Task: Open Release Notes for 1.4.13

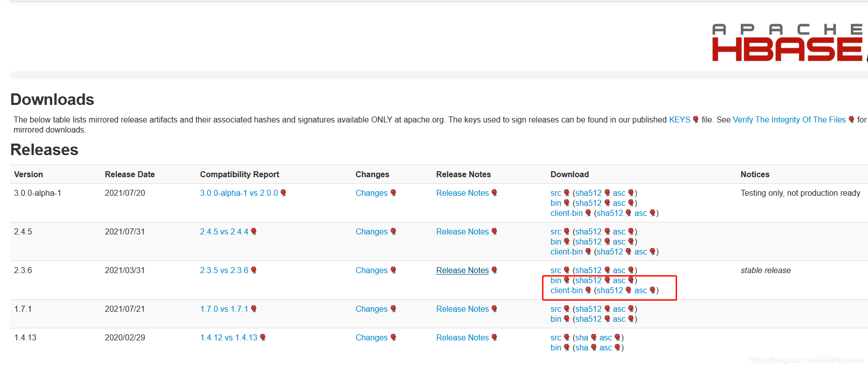Action: tap(462, 337)
